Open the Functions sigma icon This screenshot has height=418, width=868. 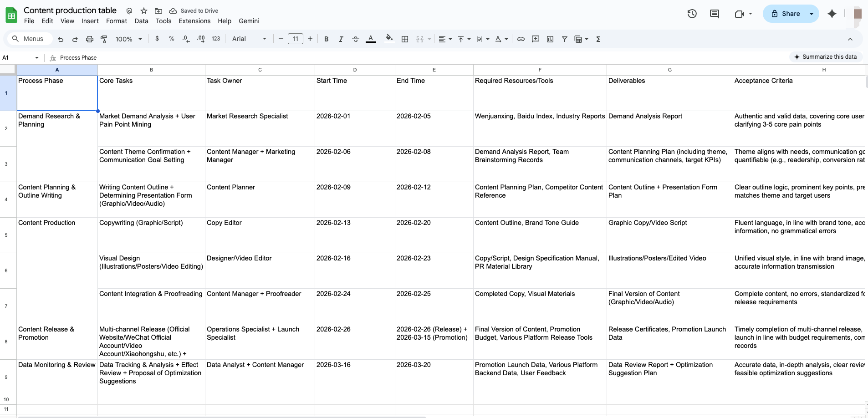[x=598, y=39]
